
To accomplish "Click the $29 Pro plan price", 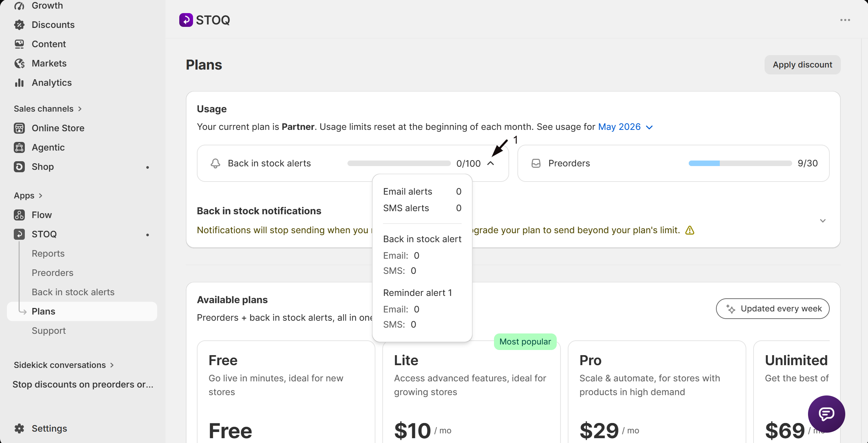I will (x=599, y=431).
